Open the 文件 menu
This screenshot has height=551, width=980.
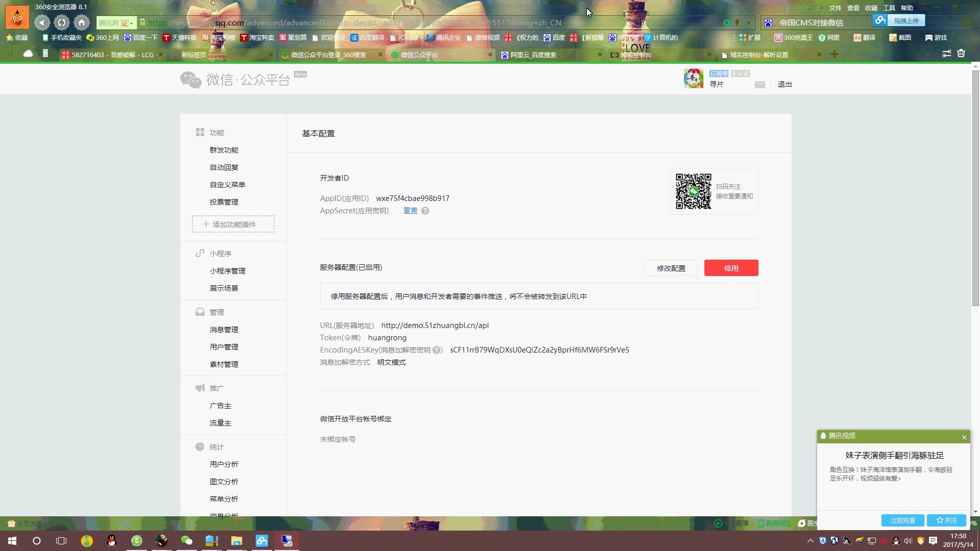pos(836,8)
